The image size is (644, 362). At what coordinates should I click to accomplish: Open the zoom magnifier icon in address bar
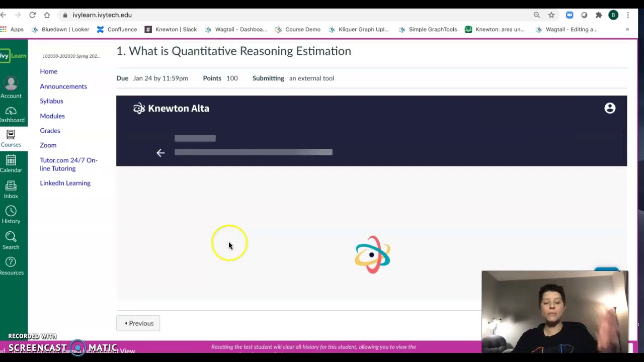537,15
